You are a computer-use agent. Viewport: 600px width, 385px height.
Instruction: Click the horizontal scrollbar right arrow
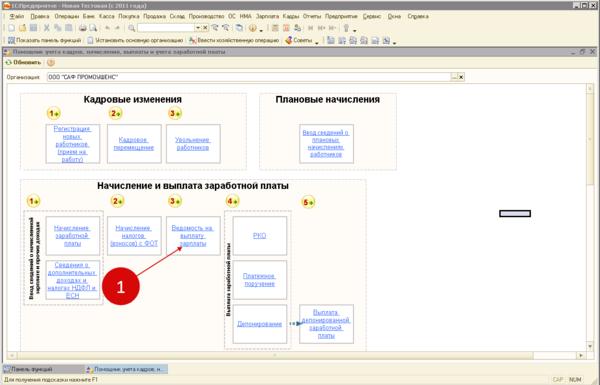581,356
